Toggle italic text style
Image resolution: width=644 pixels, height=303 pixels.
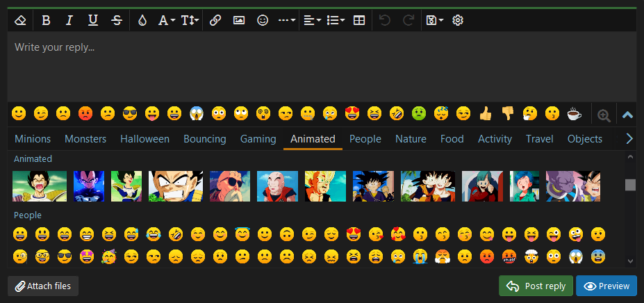coord(69,20)
